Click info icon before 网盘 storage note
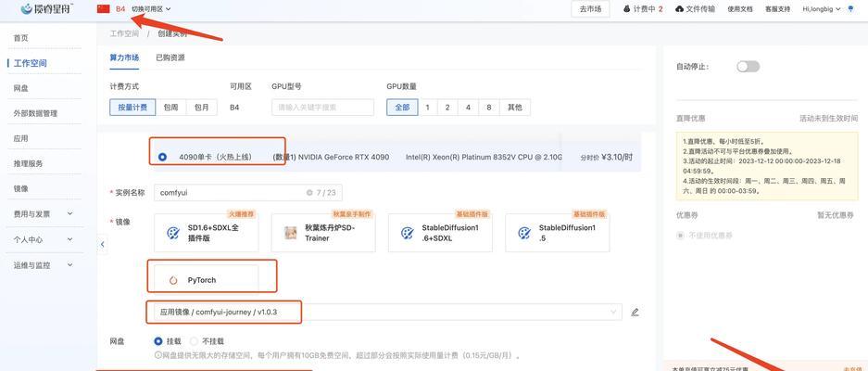 157,355
